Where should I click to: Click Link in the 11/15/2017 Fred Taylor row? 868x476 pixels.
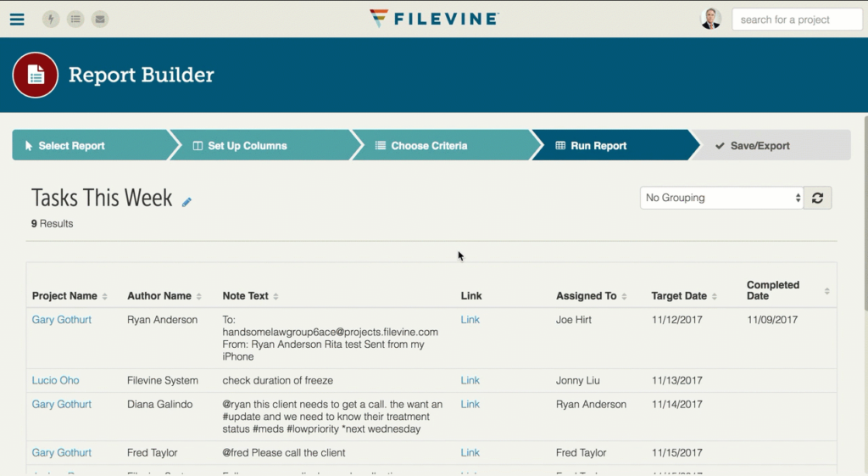coord(470,453)
